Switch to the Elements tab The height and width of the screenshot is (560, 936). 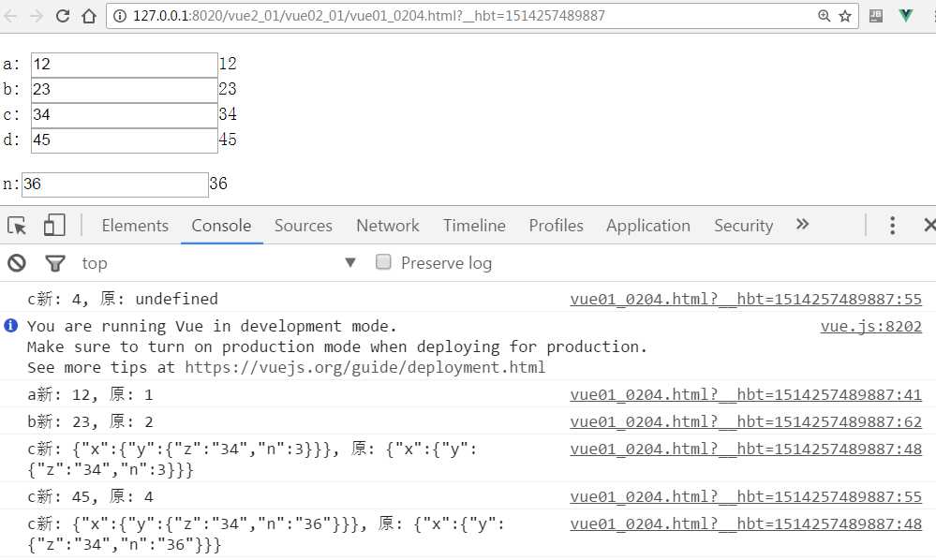[x=135, y=226]
